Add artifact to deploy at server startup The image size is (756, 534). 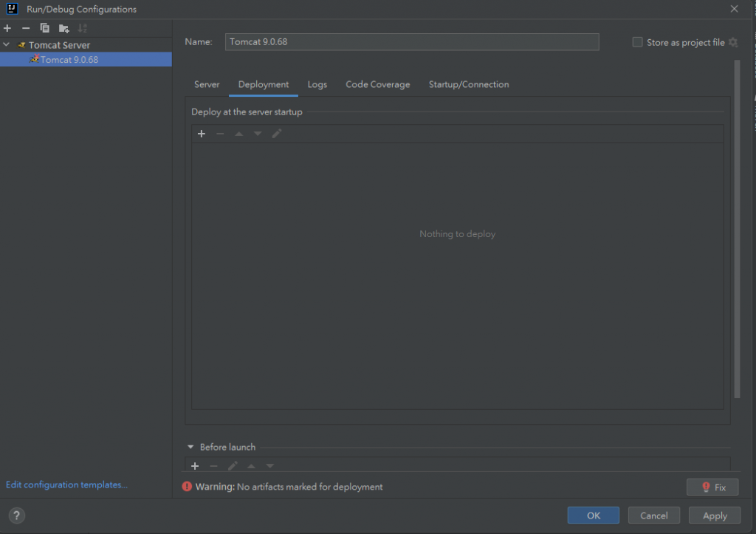pyautogui.click(x=202, y=134)
